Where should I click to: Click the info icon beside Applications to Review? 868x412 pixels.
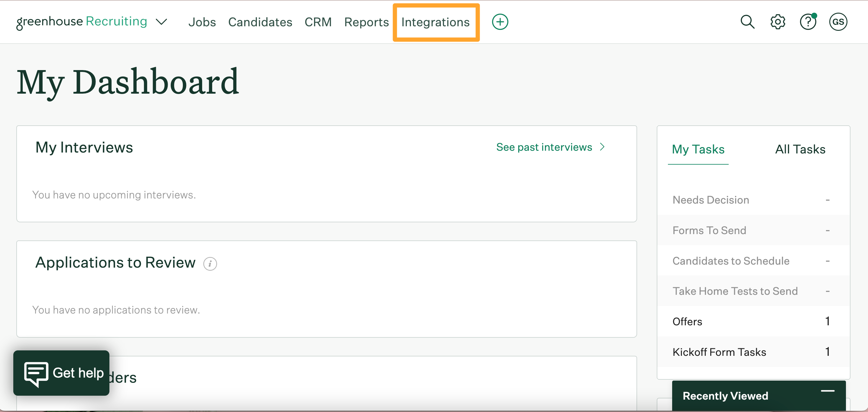[210, 264]
